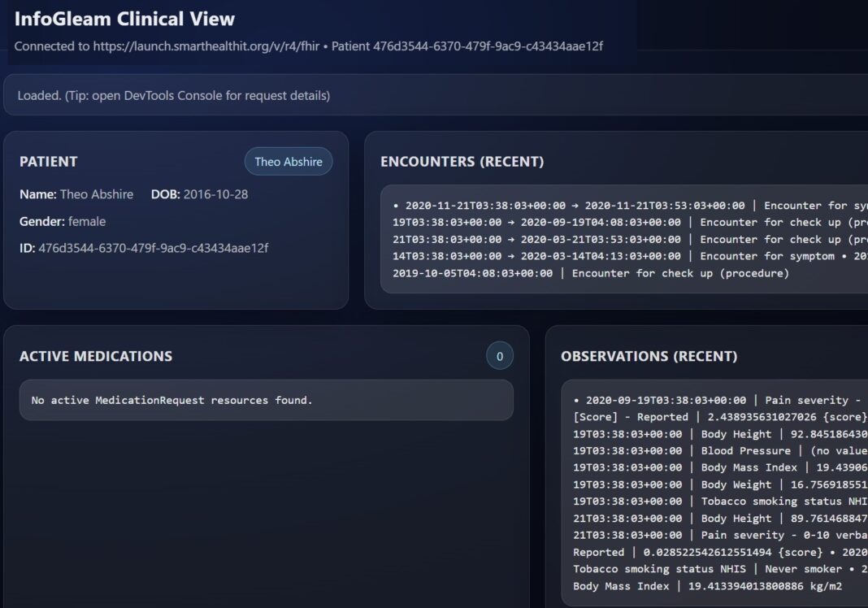Click the ENCOUNTERS (RECENT) heading
Viewport: 868px width, 608px height.
coord(462,162)
